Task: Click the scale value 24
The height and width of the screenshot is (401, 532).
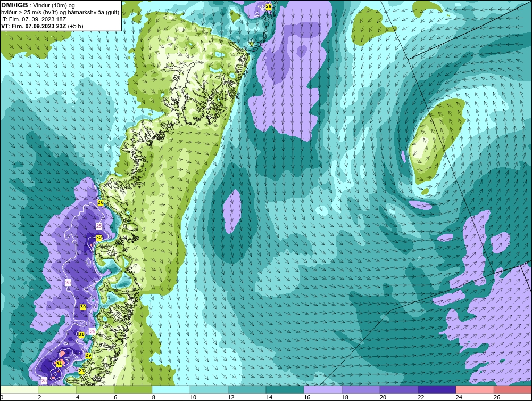Action: [459, 397]
